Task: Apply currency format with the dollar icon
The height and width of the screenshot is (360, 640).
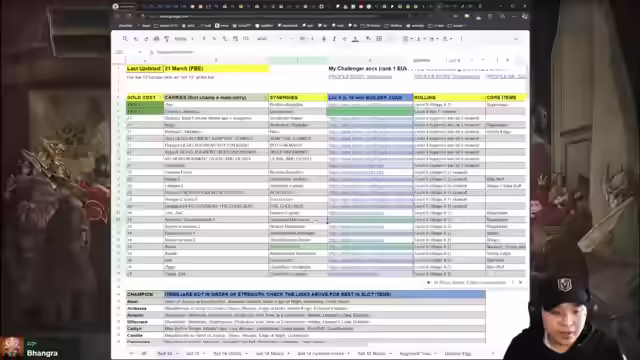Action: pyautogui.click(x=204, y=39)
